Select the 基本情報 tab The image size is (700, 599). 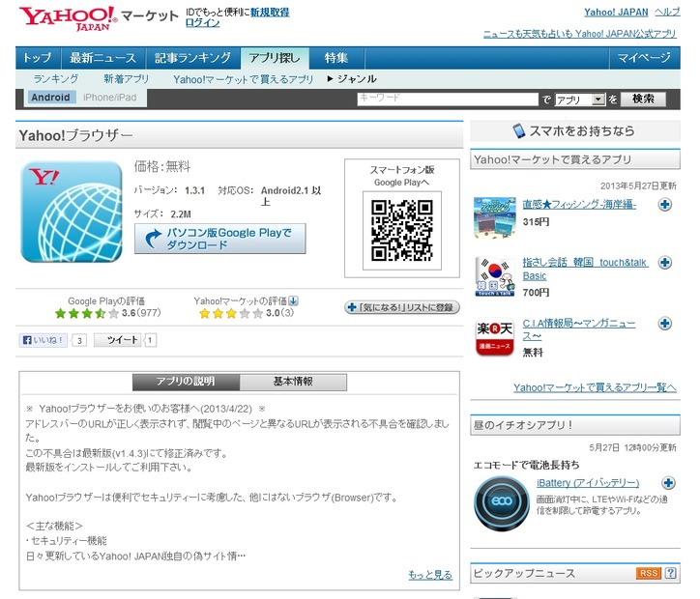[293, 382]
